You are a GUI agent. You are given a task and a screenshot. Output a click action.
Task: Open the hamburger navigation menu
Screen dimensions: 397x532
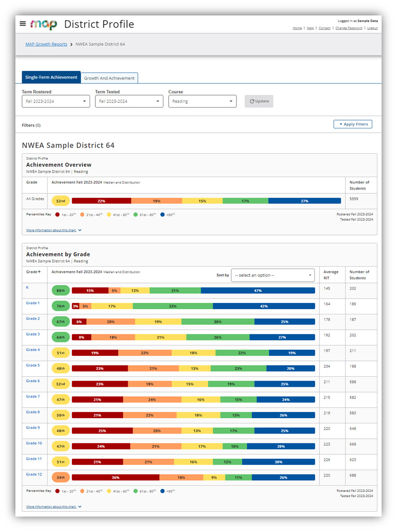23,24
